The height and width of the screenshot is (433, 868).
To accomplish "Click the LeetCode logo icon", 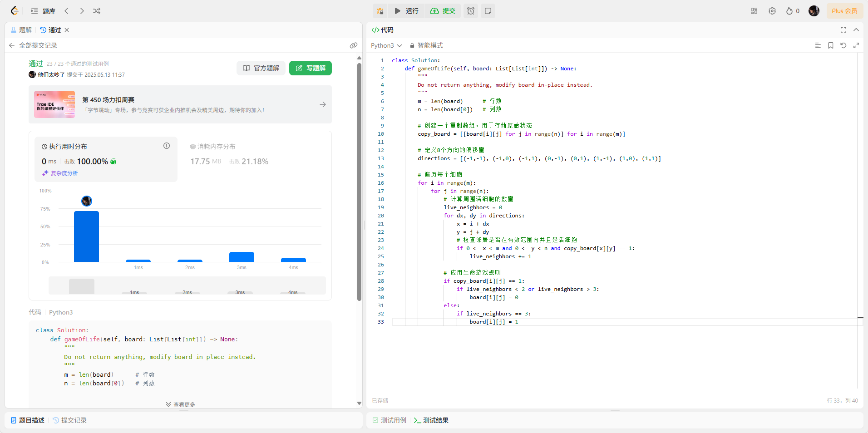I will point(15,11).
